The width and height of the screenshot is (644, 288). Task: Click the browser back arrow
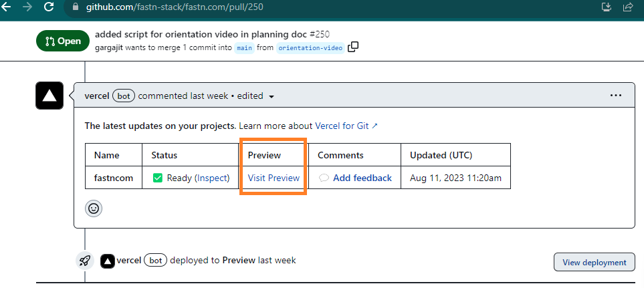(6, 7)
